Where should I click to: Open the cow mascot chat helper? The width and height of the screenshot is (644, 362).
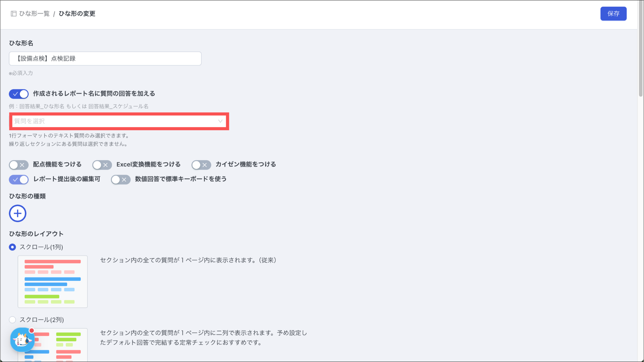click(x=22, y=340)
